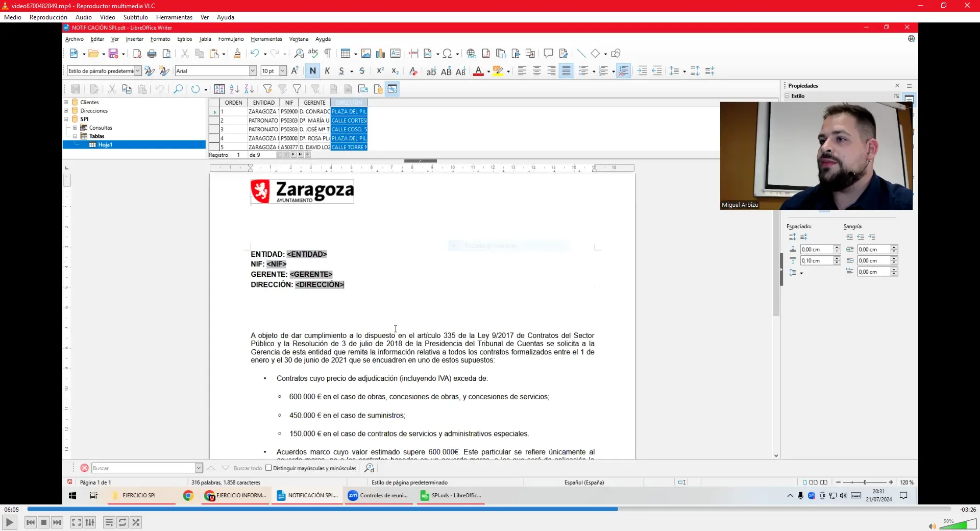Viewport: 980px width, 531px height.
Task: Open the Arial font name dropdown
Action: 253,71
